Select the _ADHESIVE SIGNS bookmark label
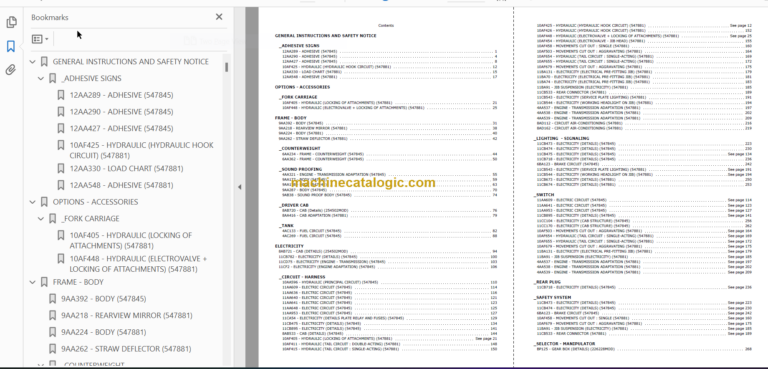768x369 pixels. click(91, 78)
